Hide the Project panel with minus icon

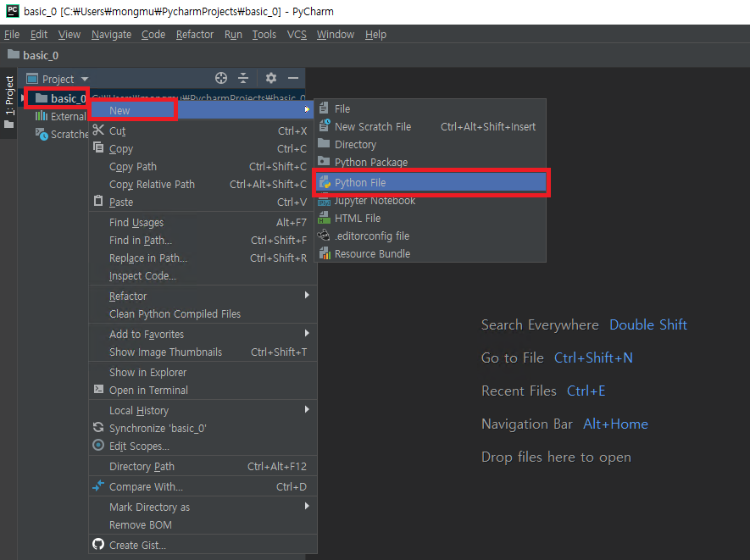tap(293, 78)
